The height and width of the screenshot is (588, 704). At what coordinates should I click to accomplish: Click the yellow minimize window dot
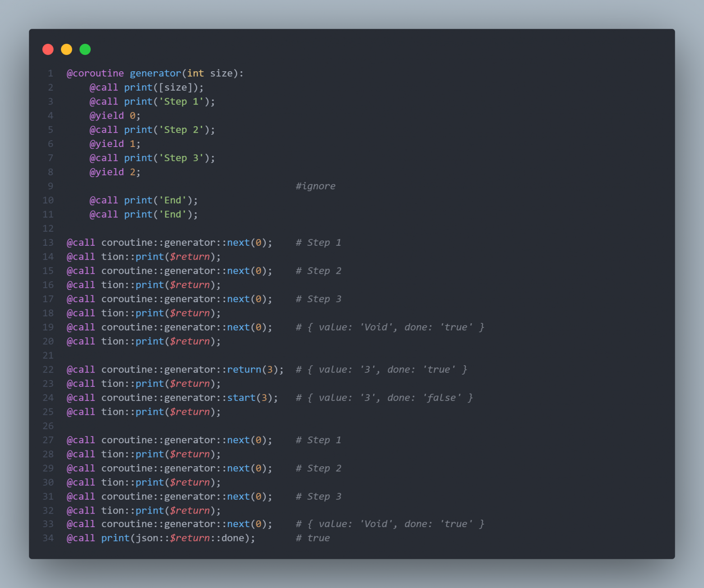point(66,49)
